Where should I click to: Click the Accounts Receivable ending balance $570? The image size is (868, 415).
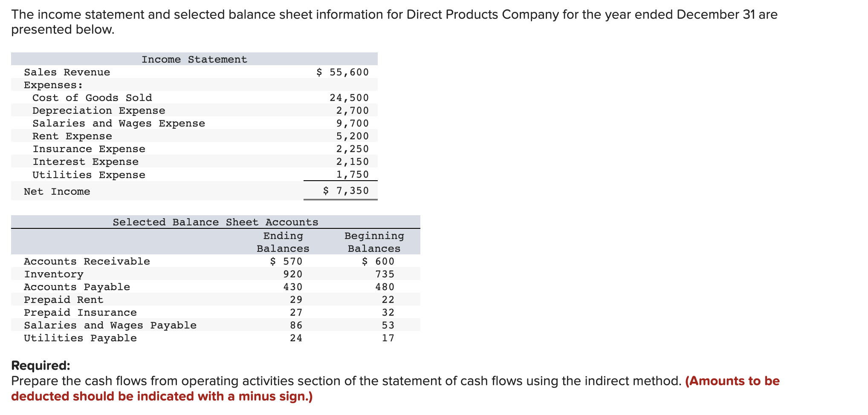pos(286,261)
